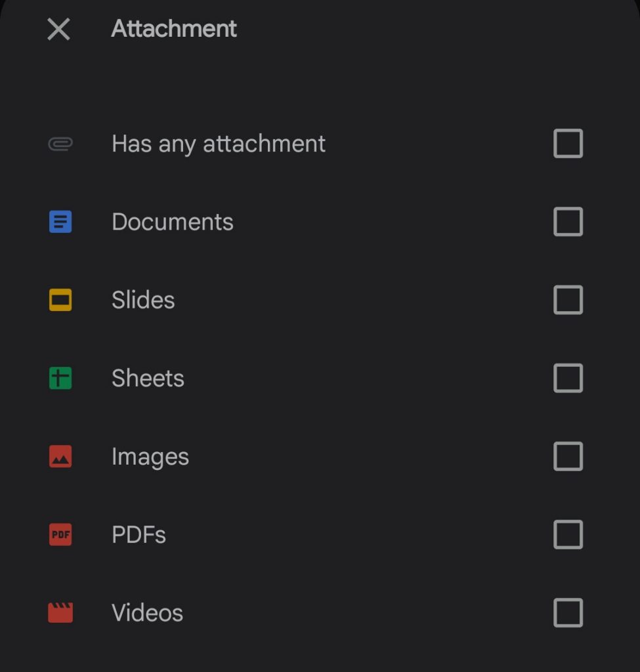This screenshot has width=640, height=672.
Task: Check the Documents filter checkbox
Action: click(x=567, y=222)
